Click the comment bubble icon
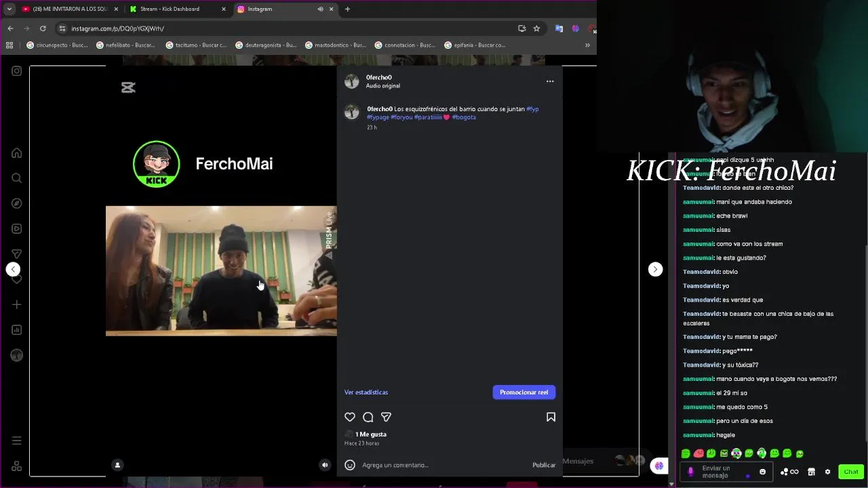 (x=368, y=417)
